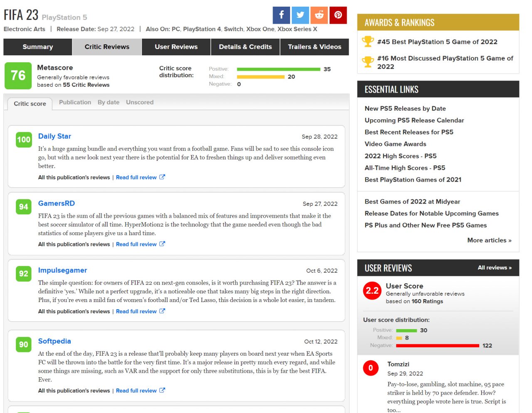
Task: View All reviews in User Reviews header
Action: (495, 268)
